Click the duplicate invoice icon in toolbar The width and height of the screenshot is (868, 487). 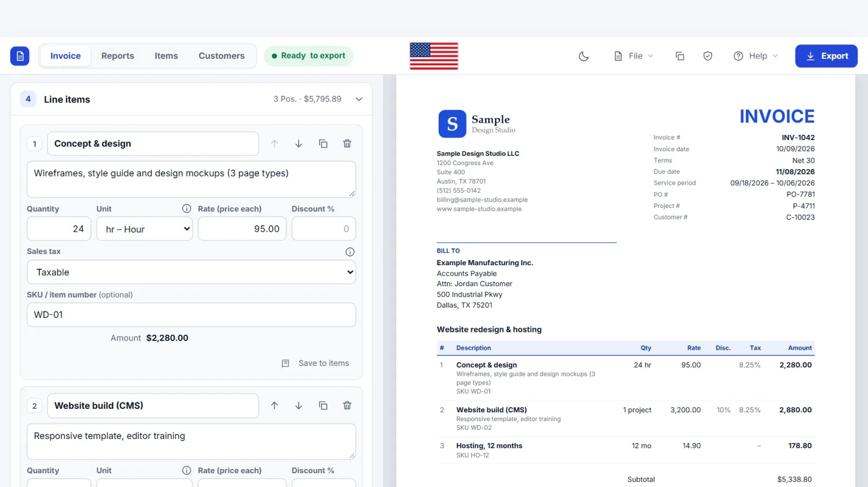pyautogui.click(x=680, y=56)
